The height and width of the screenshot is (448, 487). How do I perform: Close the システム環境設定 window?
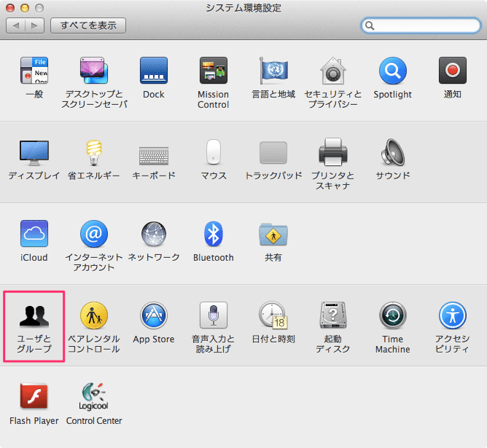(10, 8)
